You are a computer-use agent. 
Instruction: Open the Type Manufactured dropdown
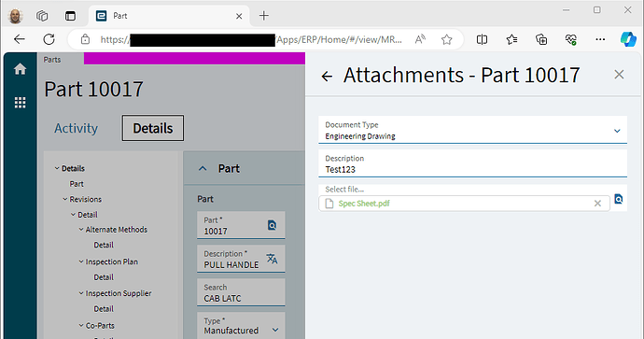pyautogui.click(x=241, y=326)
